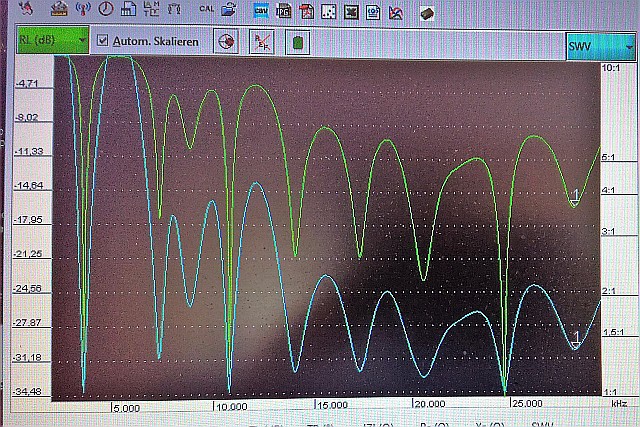
Task: Open the green RL (dB) dropdown
Action: pos(52,42)
